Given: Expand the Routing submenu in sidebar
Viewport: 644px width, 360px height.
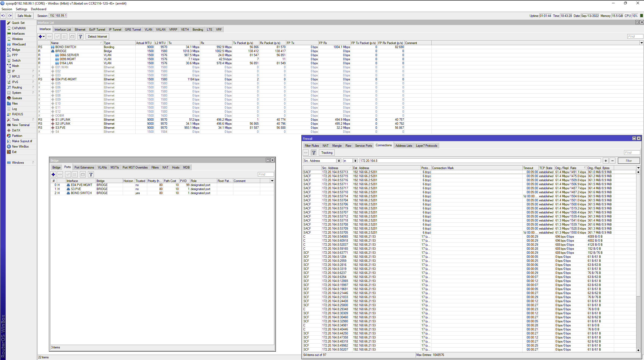Looking at the screenshot, I should tap(33, 87).
